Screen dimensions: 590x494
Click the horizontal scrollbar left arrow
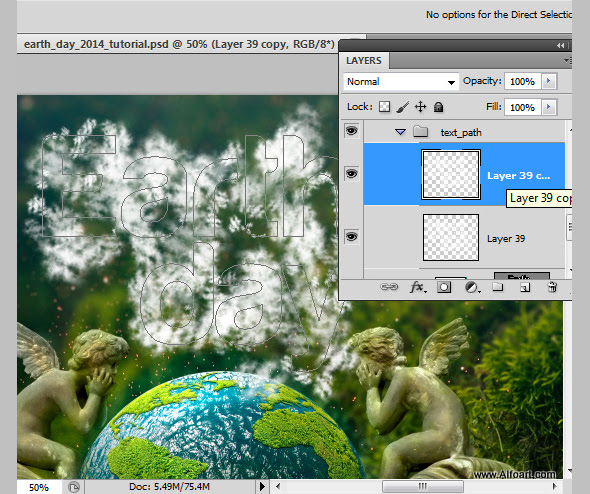278,486
